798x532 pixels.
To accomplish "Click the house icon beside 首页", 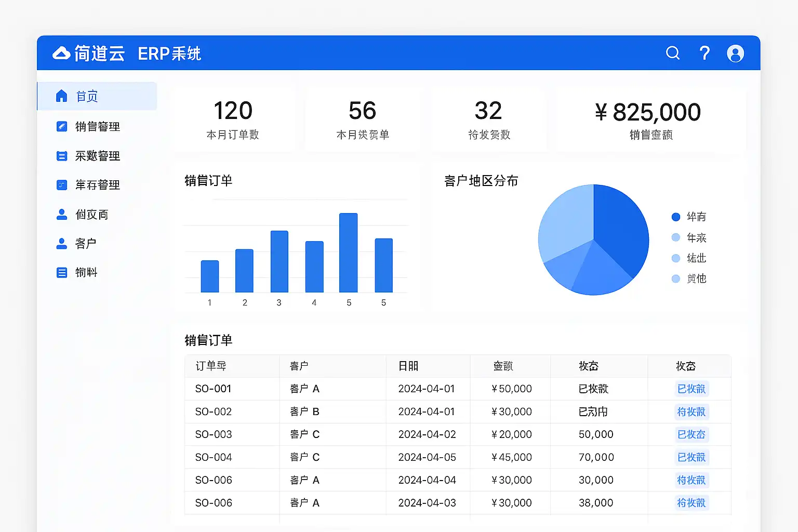I will (x=61, y=96).
